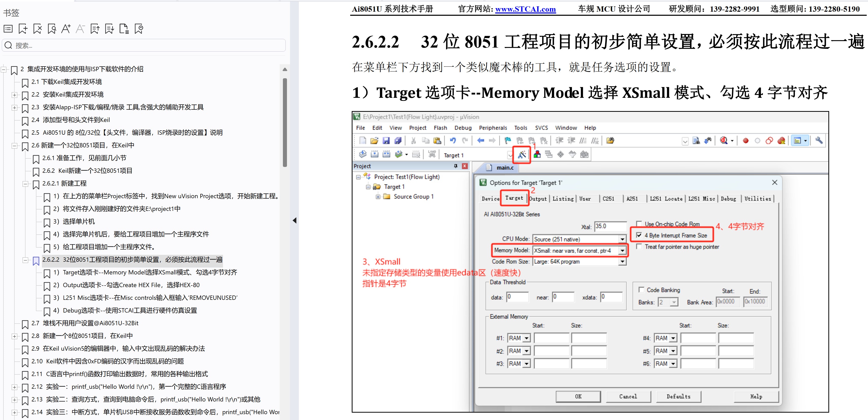Click the Keil navigate back blue arrow
This screenshot has height=420, width=868.
(481, 141)
